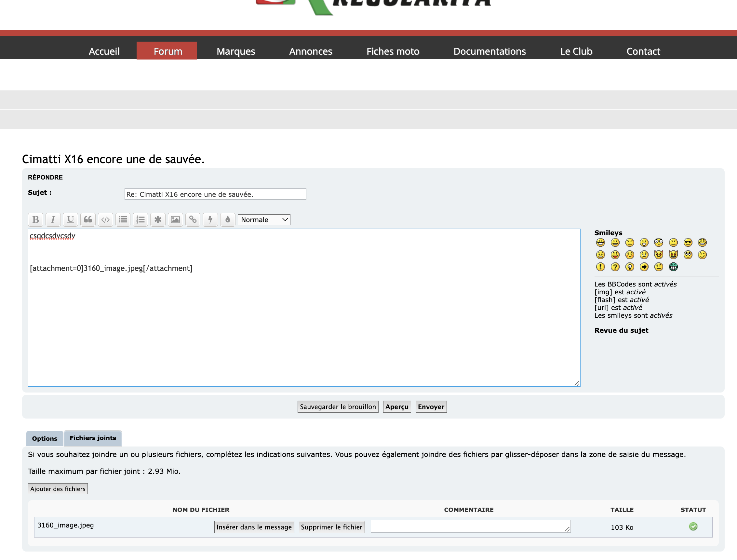Insert the exclamation mark smiley
This screenshot has width=737, height=560.
(x=600, y=267)
